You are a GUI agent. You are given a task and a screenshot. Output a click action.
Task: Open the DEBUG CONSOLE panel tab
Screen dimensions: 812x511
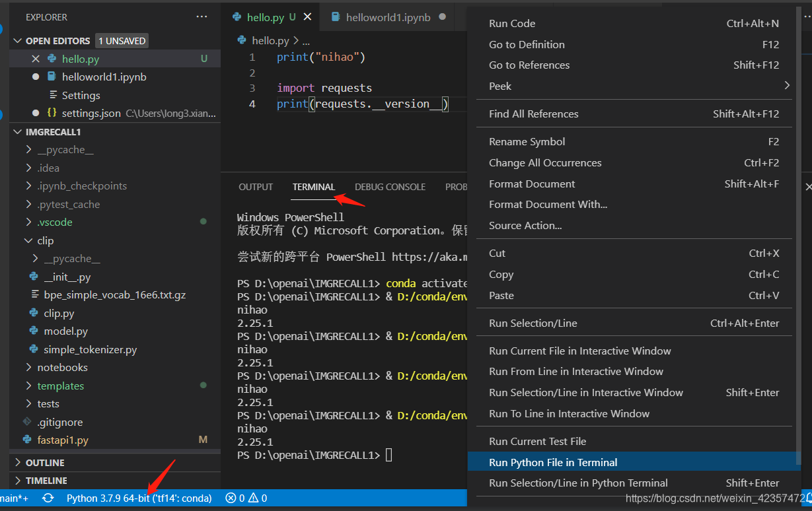(390, 187)
